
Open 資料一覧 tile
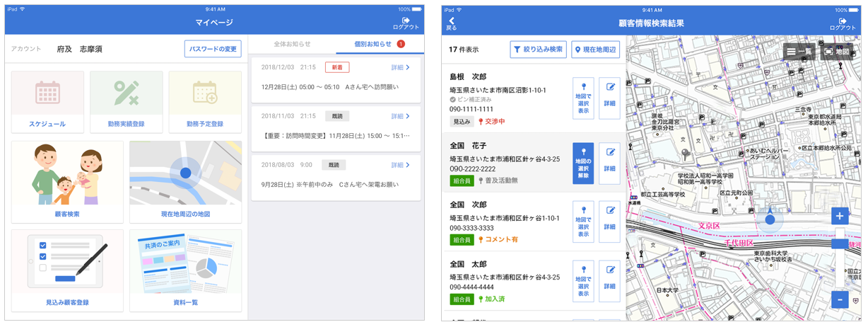click(x=185, y=270)
